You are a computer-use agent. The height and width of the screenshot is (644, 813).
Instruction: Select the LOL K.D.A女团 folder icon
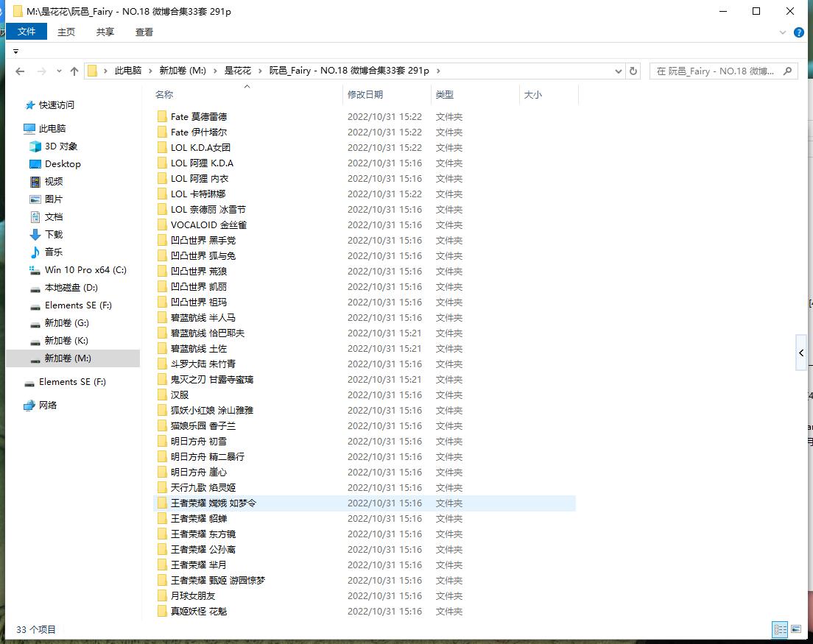point(162,148)
